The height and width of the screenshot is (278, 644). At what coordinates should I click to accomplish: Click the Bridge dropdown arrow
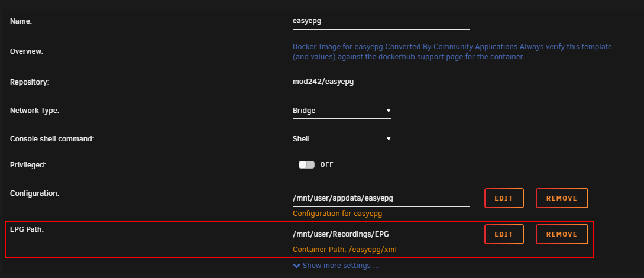click(389, 111)
